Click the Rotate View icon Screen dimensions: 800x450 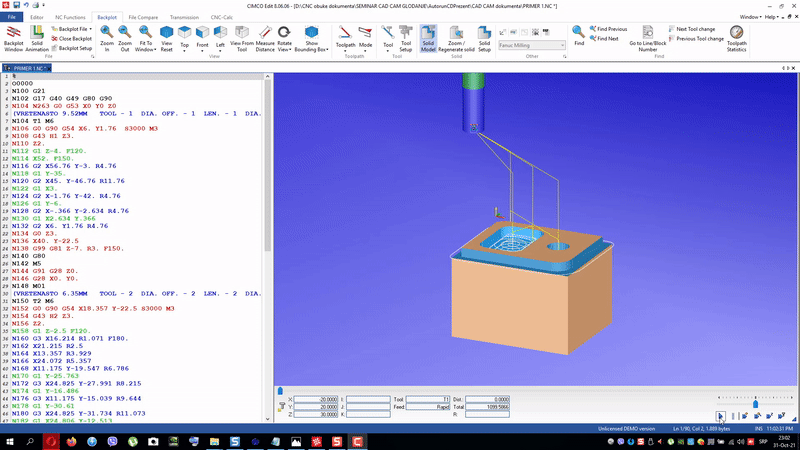click(284, 33)
